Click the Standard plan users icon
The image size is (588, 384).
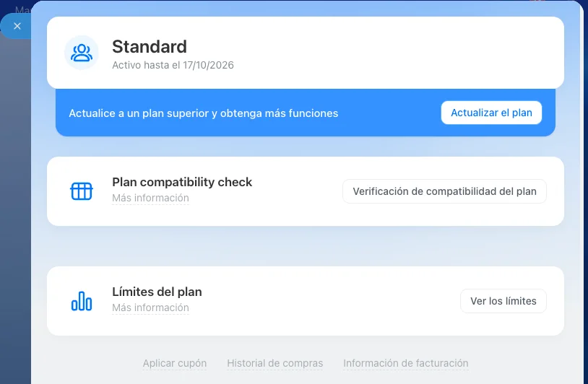pyautogui.click(x=82, y=53)
